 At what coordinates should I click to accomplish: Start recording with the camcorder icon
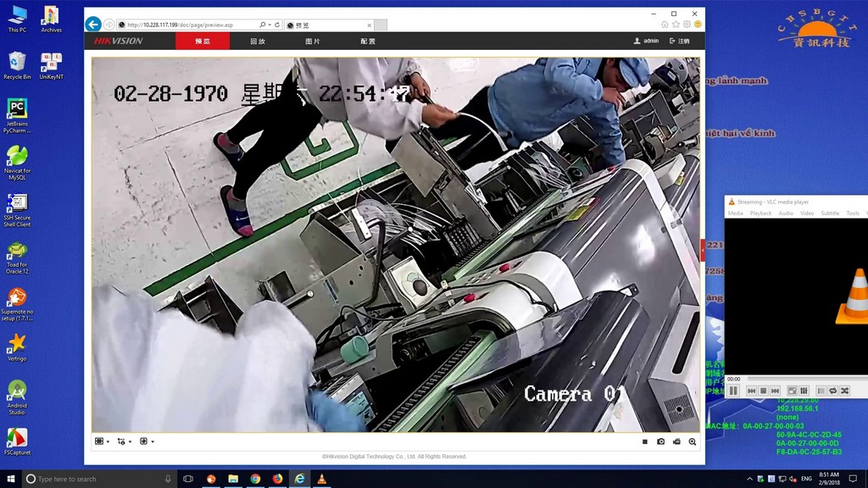(676, 441)
